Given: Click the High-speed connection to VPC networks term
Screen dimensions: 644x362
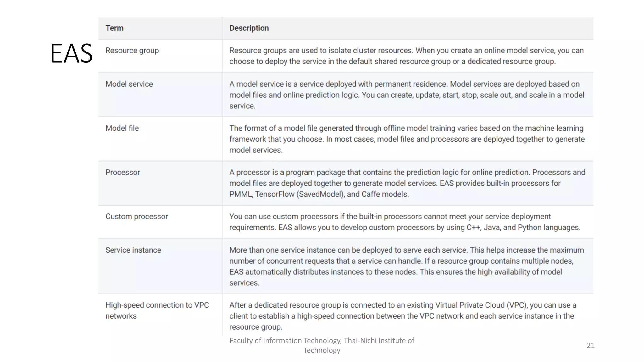Looking at the screenshot, I should click(157, 310).
